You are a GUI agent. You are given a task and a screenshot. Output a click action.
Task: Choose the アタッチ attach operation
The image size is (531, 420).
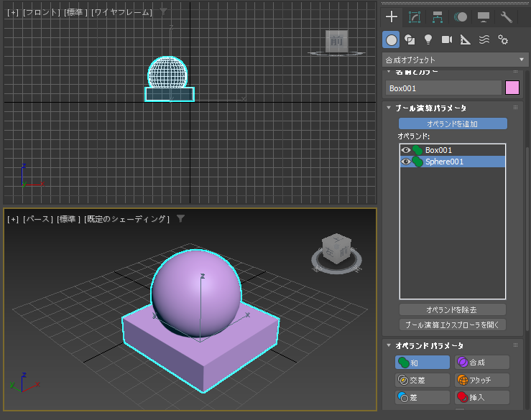482,380
